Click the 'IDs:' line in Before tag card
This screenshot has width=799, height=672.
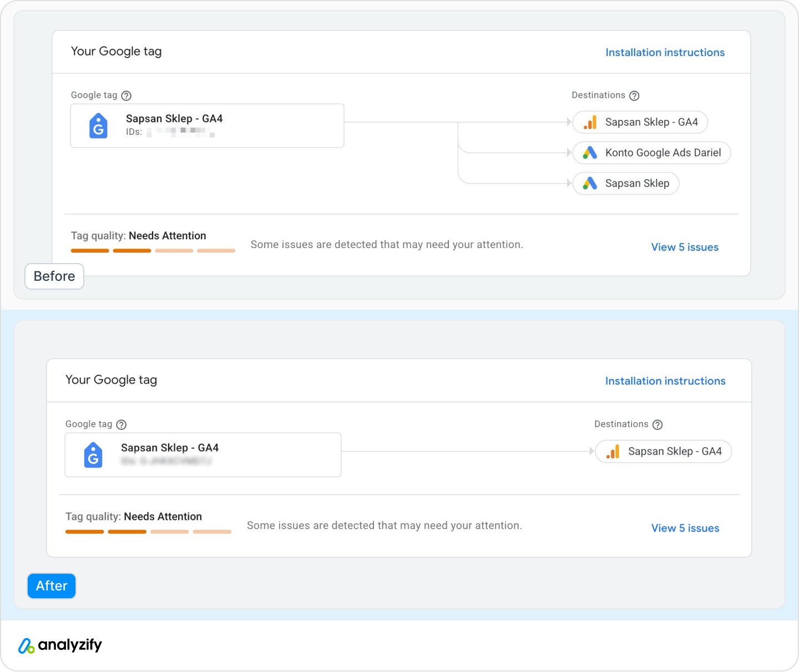tap(170, 132)
